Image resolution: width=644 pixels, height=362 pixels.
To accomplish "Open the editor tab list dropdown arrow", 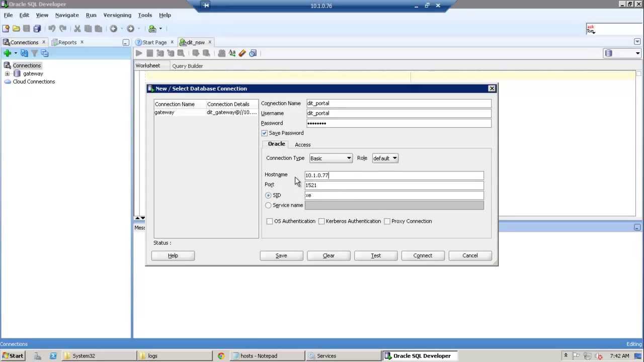I will [x=637, y=42].
